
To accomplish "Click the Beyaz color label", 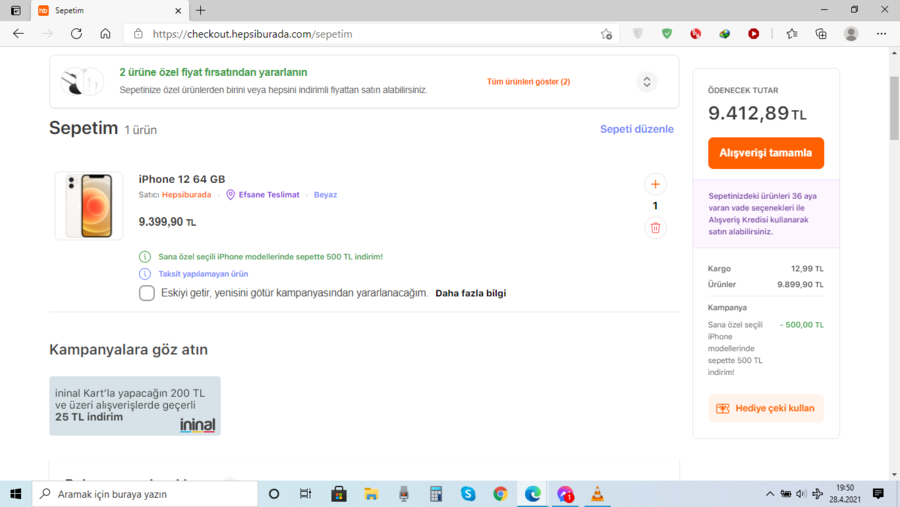I will (x=325, y=195).
